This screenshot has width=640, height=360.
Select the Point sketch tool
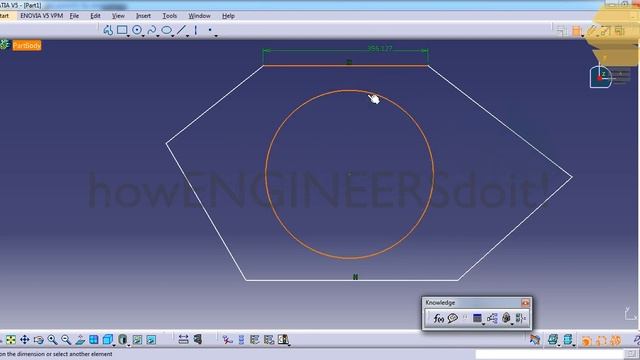click(210, 30)
